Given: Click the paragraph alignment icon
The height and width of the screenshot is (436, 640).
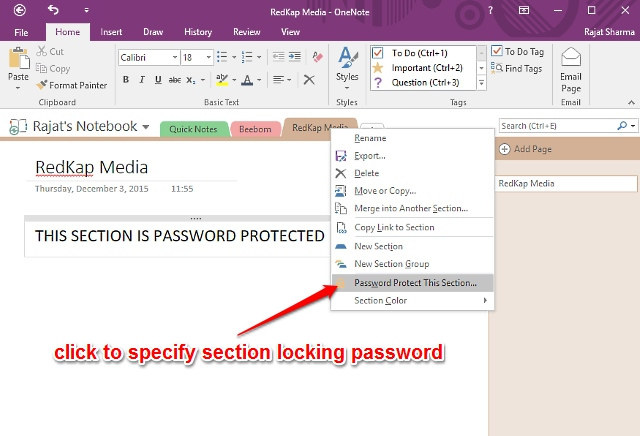Looking at the screenshot, I should tap(278, 80).
